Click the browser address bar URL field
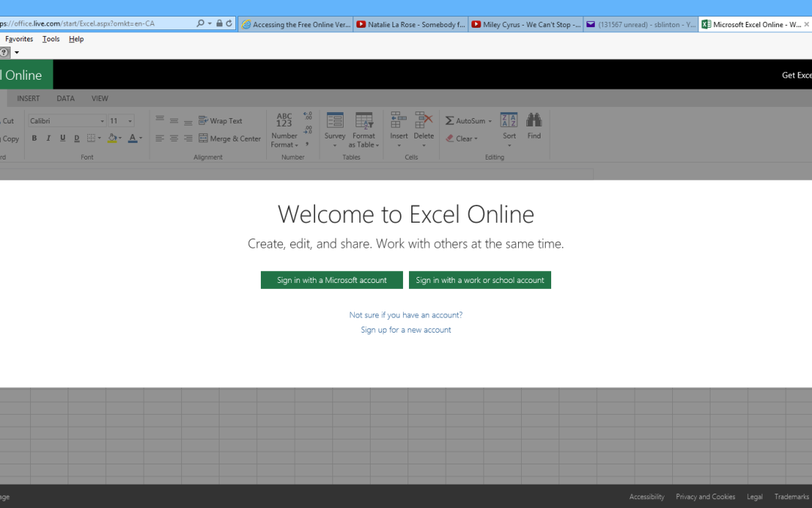The height and width of the screenshot is (508, 812). pos(98,23)
